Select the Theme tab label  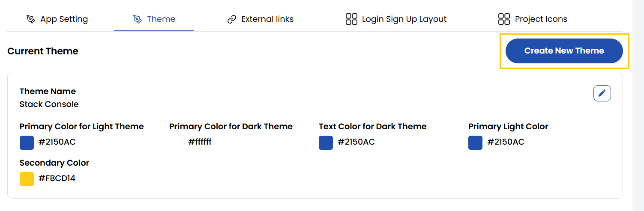coord(161,19)
